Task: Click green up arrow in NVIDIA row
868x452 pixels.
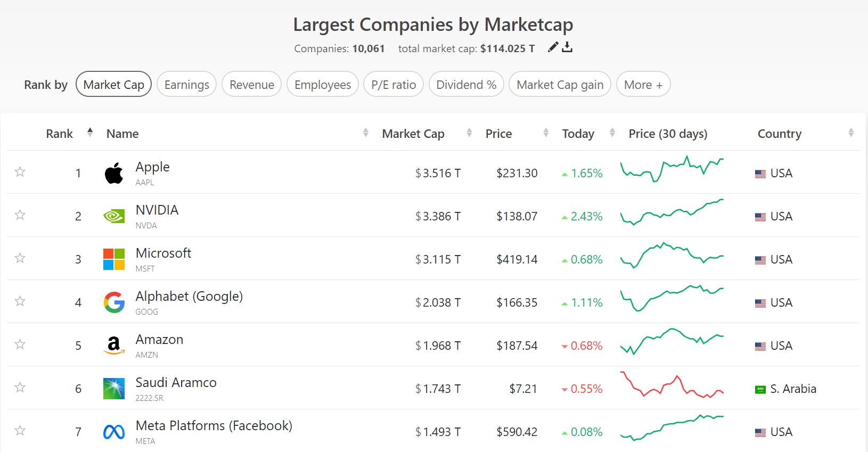Action: (564, 217)
